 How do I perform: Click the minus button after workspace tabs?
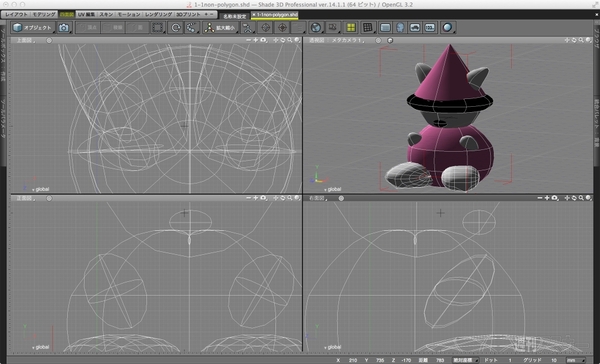pyautogui.click(x=212, y=14)
